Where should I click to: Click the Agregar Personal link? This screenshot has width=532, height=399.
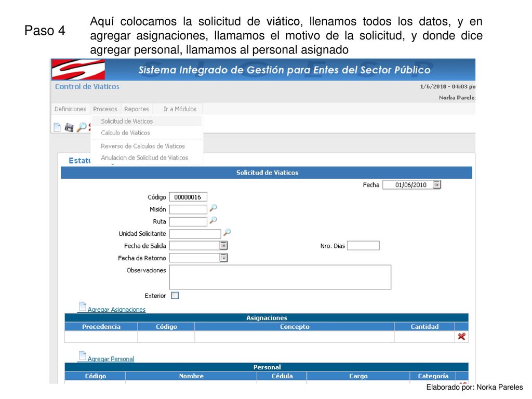(111, 359)
